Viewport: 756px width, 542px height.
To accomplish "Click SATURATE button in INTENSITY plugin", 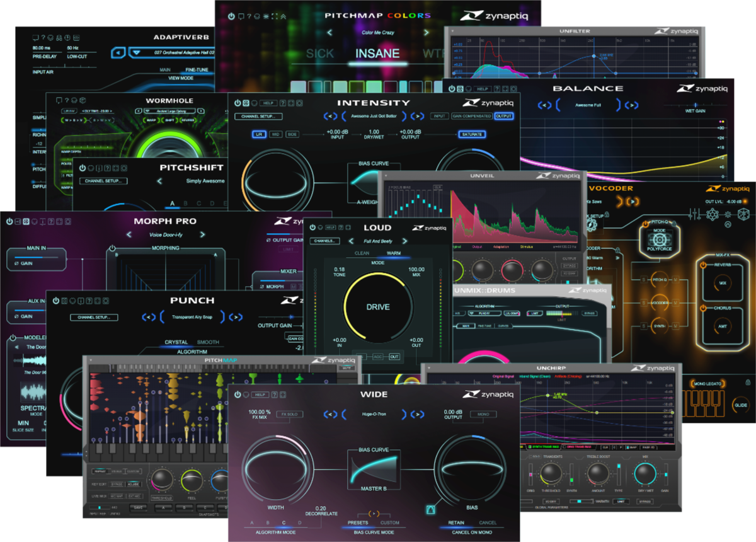I will point(471,134).
